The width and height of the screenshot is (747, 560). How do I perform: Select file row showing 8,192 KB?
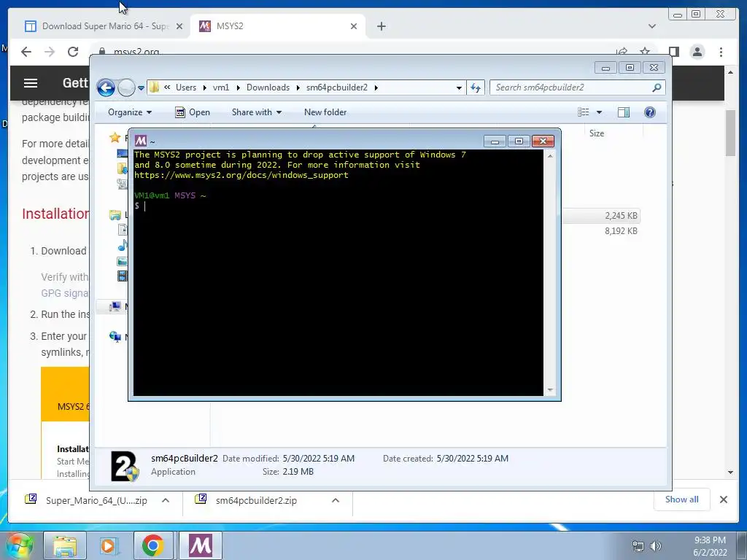[x=601, y=231]
